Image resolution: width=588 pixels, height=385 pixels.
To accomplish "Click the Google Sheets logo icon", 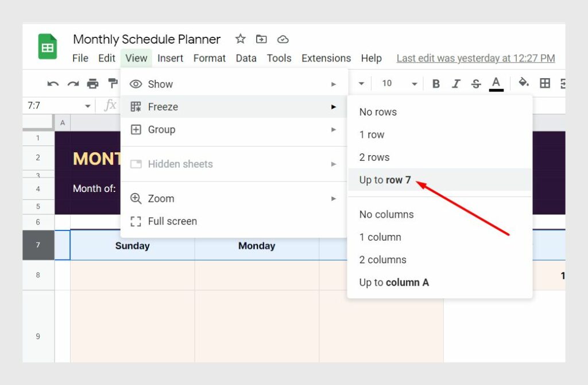I will [47, 47].
